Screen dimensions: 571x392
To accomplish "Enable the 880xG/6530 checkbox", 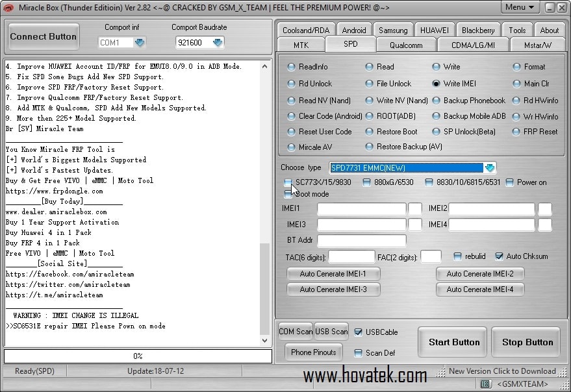I will (367, 182).
